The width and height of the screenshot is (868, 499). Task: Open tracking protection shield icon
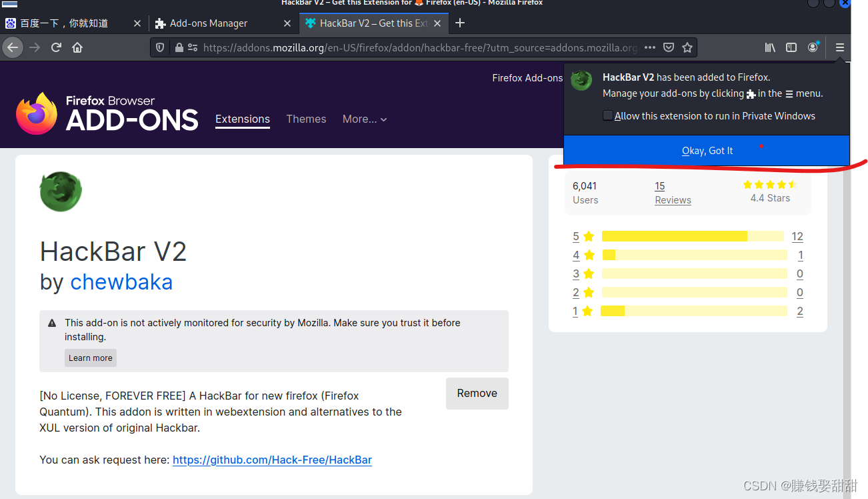coord(160,47)
